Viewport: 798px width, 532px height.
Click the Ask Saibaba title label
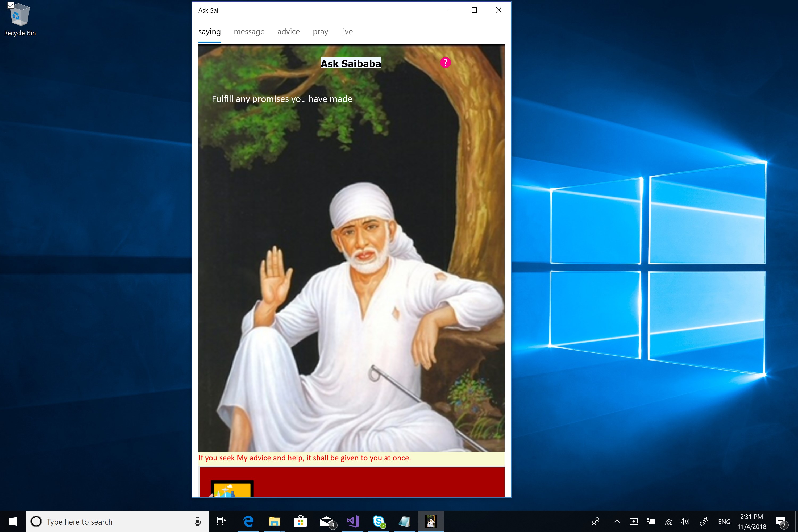pyautogui.click(x=351, y=64)
